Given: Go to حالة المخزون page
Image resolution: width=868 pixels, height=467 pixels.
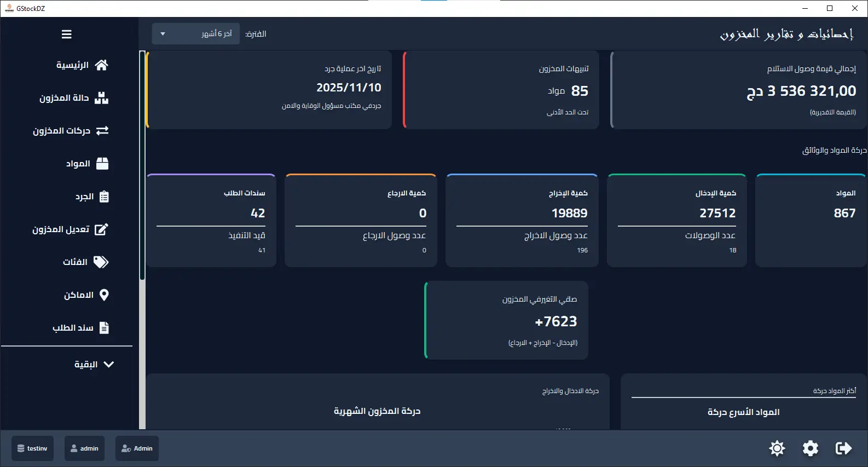Looking at the screenshot, I should 64,98.
